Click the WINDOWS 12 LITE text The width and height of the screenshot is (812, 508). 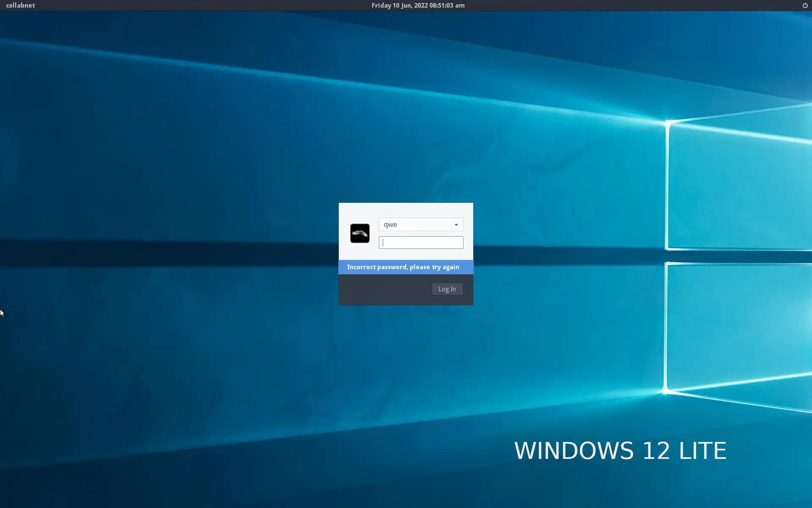[x=620, y=450]
